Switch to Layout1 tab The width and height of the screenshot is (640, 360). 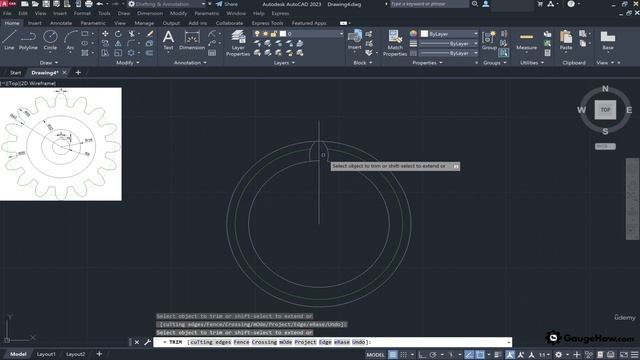coord(46,354)
